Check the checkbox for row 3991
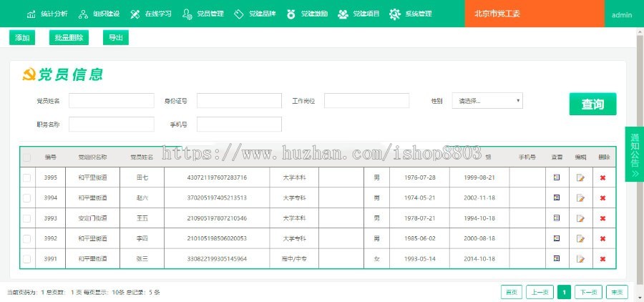 (26, 259)
